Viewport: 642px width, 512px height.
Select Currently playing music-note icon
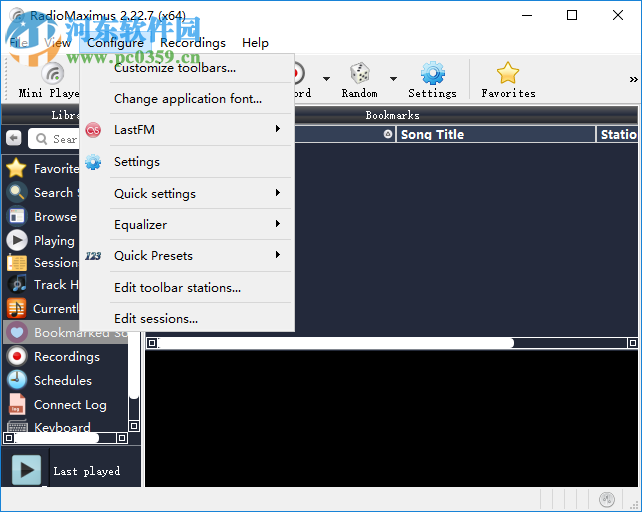click(16, 308)
